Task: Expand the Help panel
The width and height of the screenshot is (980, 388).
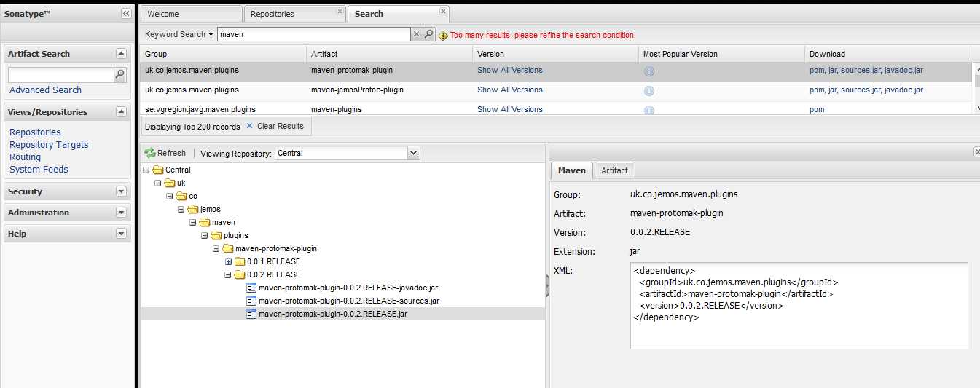Action: click(x=121, y=234)
